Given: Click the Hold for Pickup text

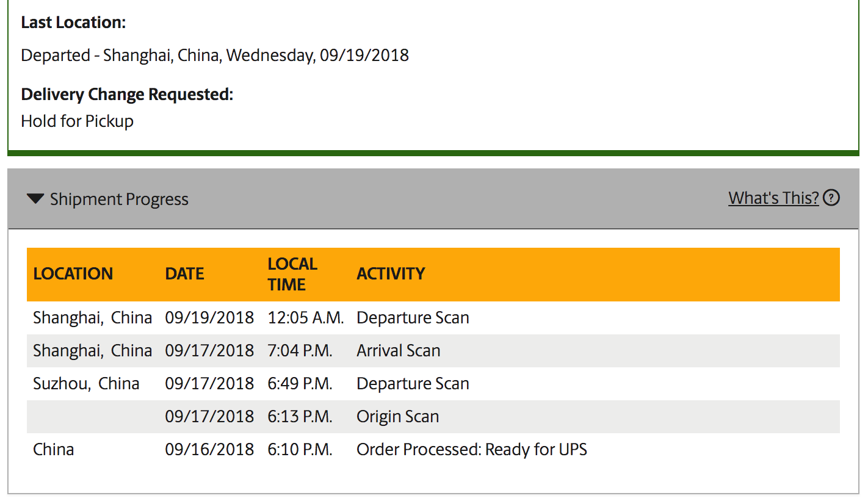Looking at the screenshot, I should pyautogui.click(x=78, y=121).
